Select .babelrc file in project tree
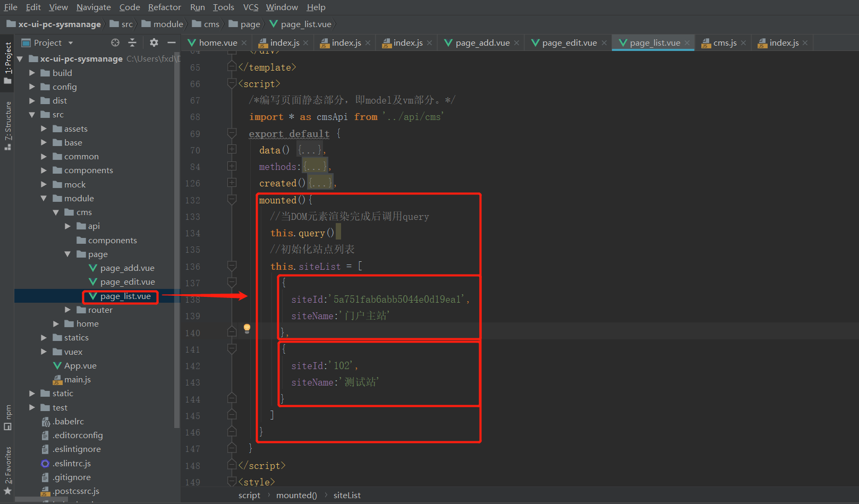This screenshot has height=504, width=859. (x=63, y=421)
